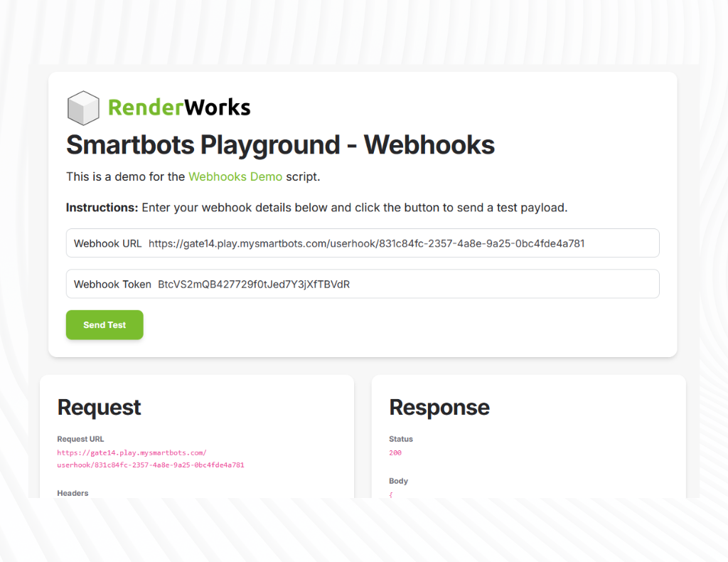
Task: Focus the Webhook Token input field
Action: (363, 284)
